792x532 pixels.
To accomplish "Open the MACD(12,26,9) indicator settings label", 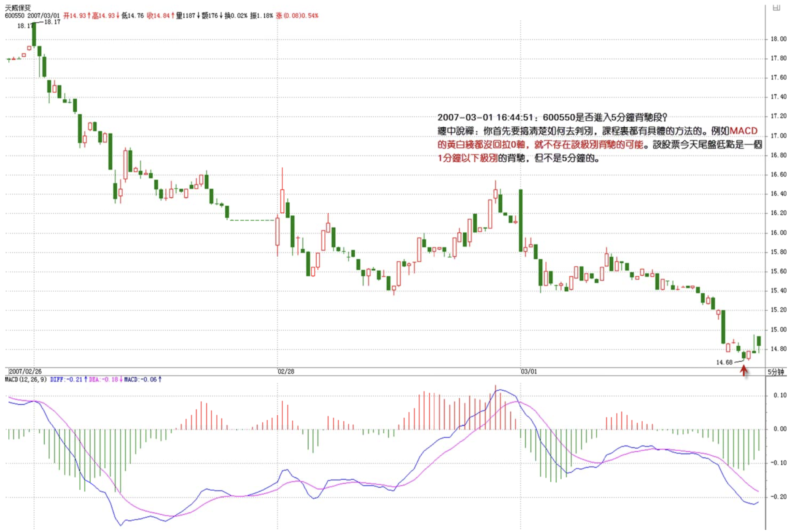I will point(26,379).
